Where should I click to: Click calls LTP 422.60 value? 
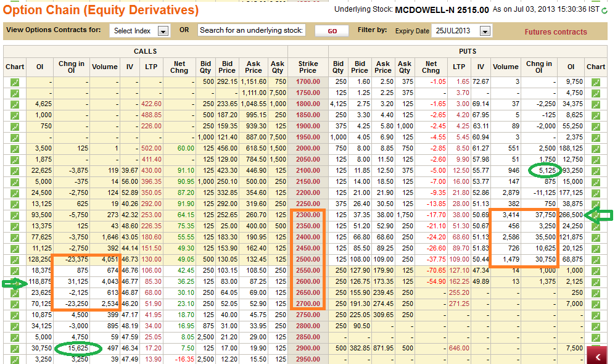click(x=151, y=104)
